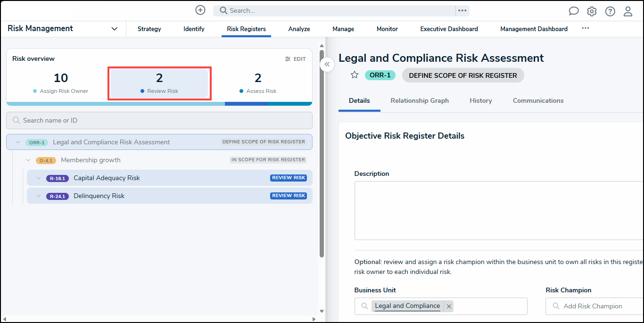Viewport: 644px width, 323px height.
Task: Click the search ellipsis options icon
Action: (x=462, y=10)
